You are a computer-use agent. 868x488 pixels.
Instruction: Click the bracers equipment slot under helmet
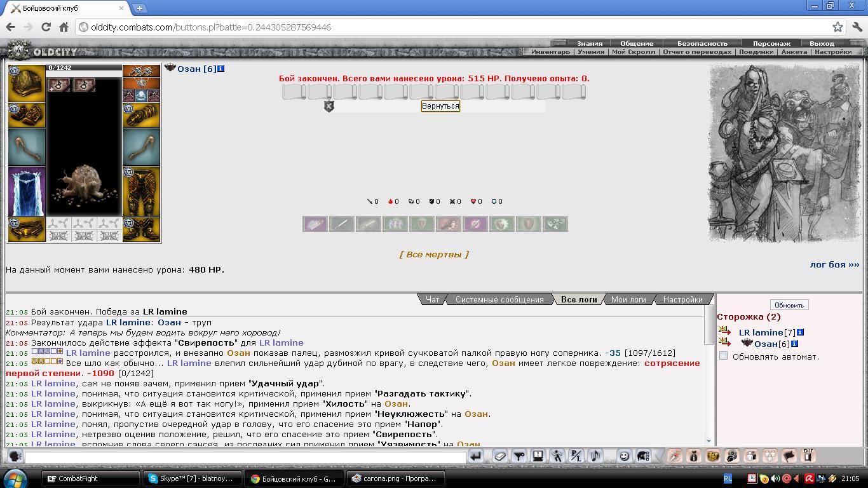click(x=27, y=115)
